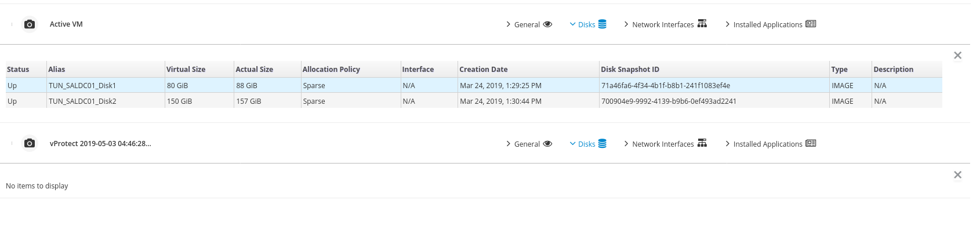Click the eye icon in vProtect snapshot row
The width and height of the screenshot is (980, 236).
click(x=547, y=144)
